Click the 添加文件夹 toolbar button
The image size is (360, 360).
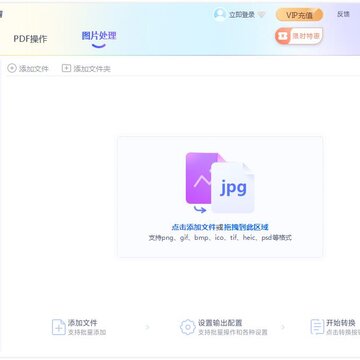click(86, 69)
